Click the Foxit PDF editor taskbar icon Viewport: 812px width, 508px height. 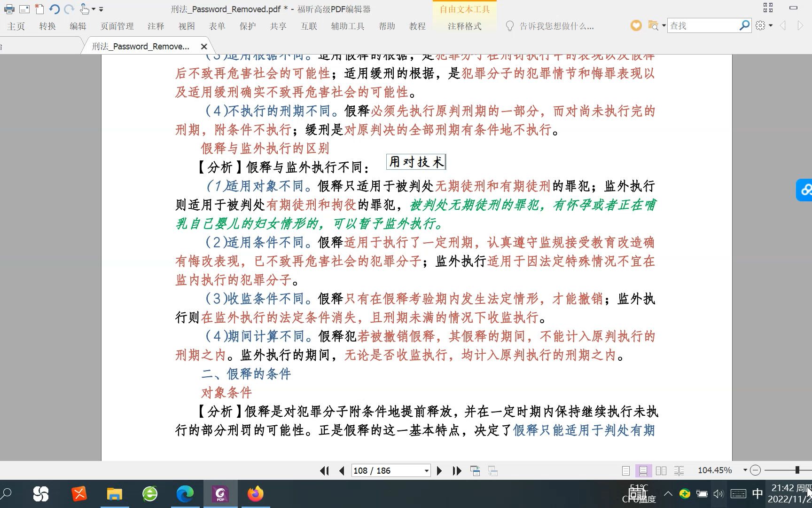[220, 494]
